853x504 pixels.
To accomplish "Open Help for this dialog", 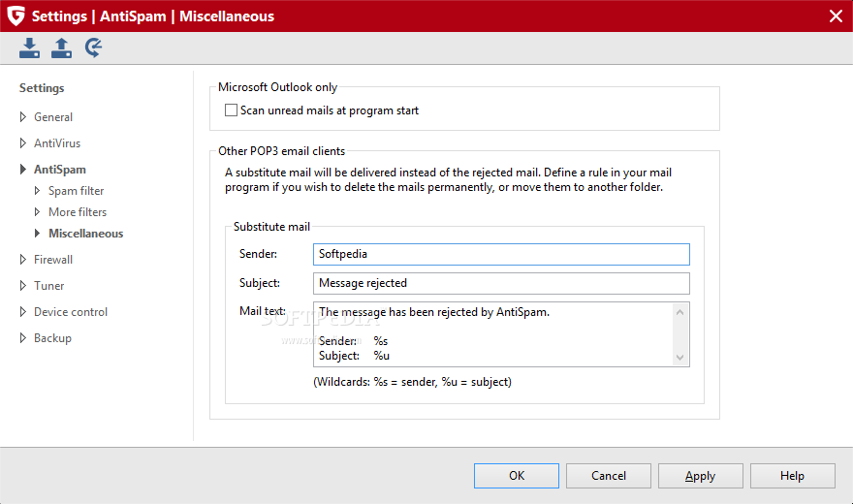I will coord(792,476).
